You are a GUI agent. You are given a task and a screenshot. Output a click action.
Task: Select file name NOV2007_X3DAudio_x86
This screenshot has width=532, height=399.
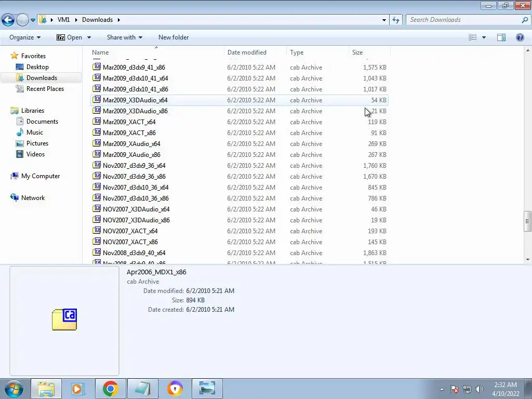click(136, 220)
